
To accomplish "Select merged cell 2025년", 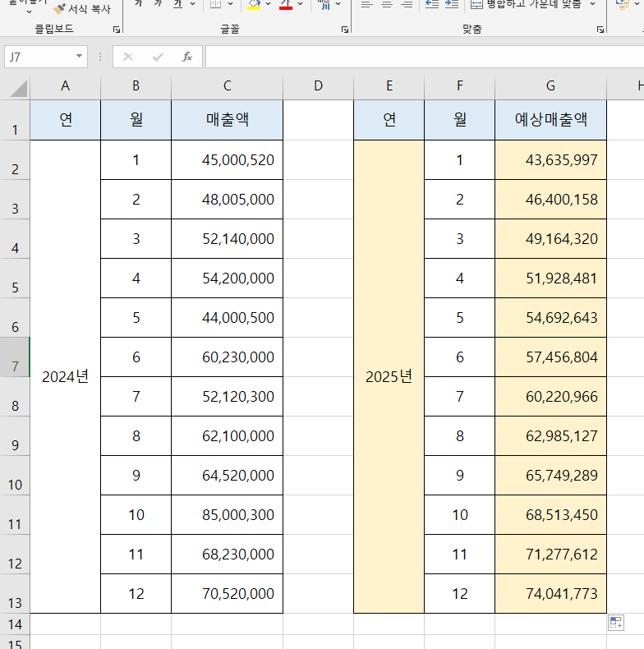I will click(389, 376).
